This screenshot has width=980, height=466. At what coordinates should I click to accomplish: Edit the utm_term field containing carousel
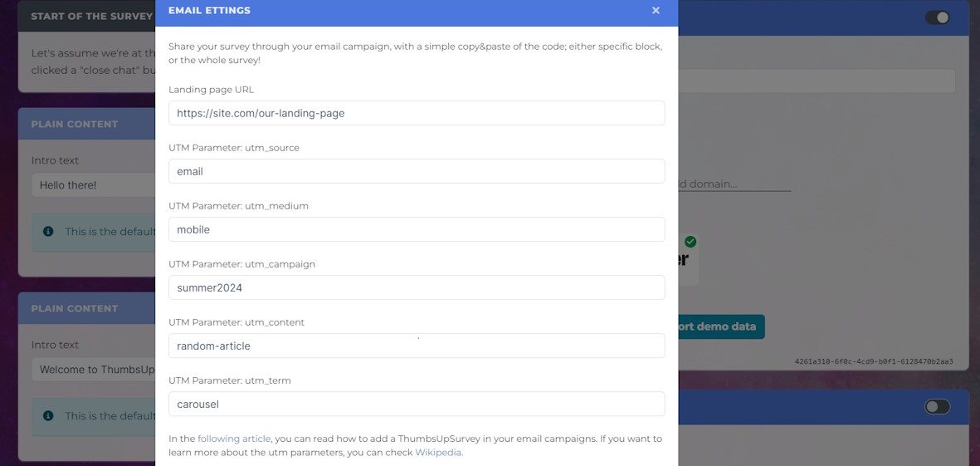(x=417, y=404)
